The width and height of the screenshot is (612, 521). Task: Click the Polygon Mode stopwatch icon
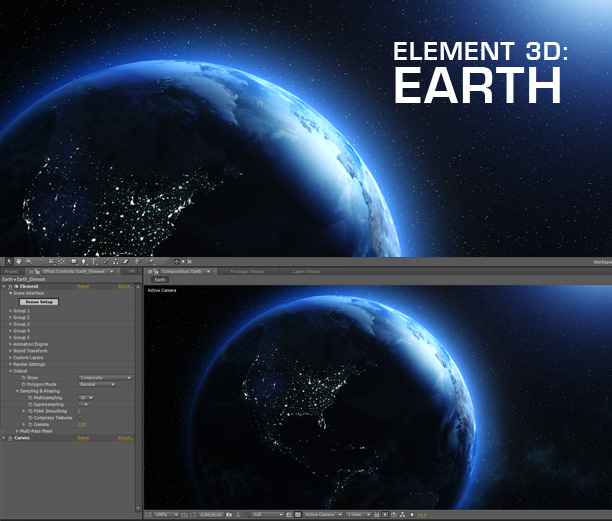pyautogui.click(x=24, y=384)
